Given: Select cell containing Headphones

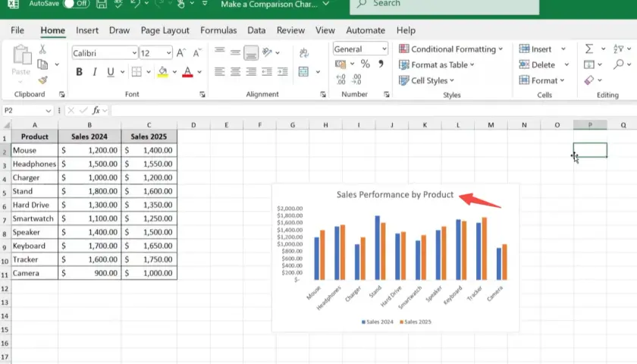Looking at the screenshot, I should [35, 164].
